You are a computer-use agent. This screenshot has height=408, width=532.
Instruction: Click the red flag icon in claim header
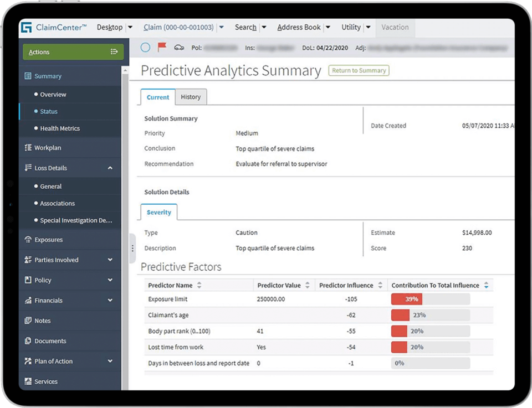(162, 48)
